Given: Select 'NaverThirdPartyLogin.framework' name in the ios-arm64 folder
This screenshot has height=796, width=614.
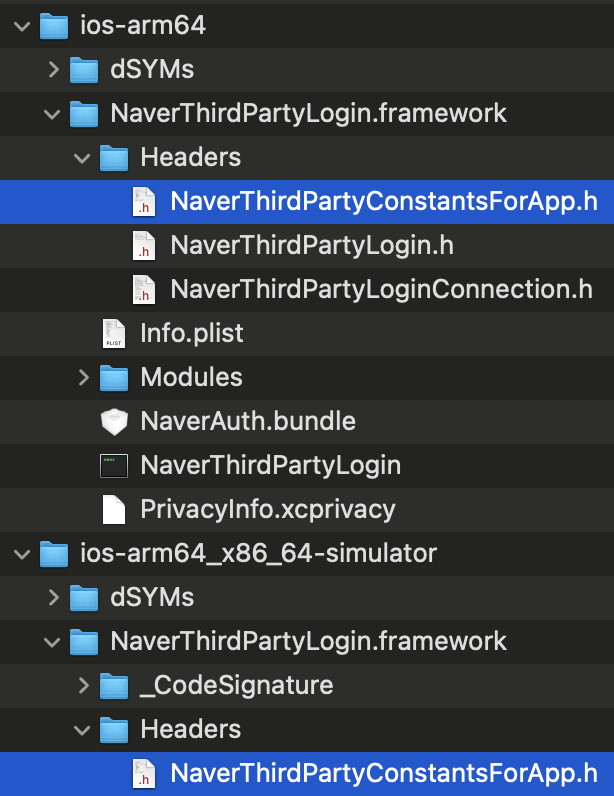Looking at the screenshot, I should pyautogui.click(x=308, y=113).
